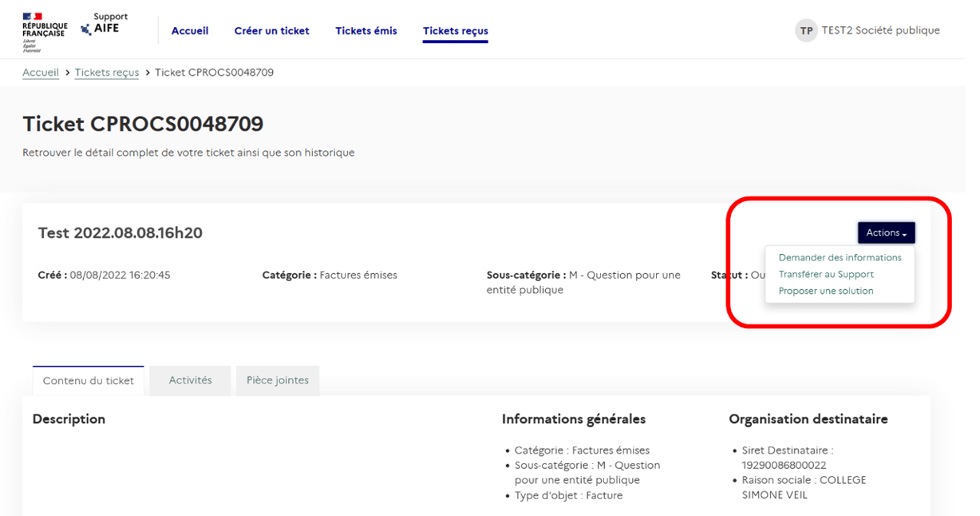
Task: Open 'Créer un ticket' page
Action: [x=271, y=30]
